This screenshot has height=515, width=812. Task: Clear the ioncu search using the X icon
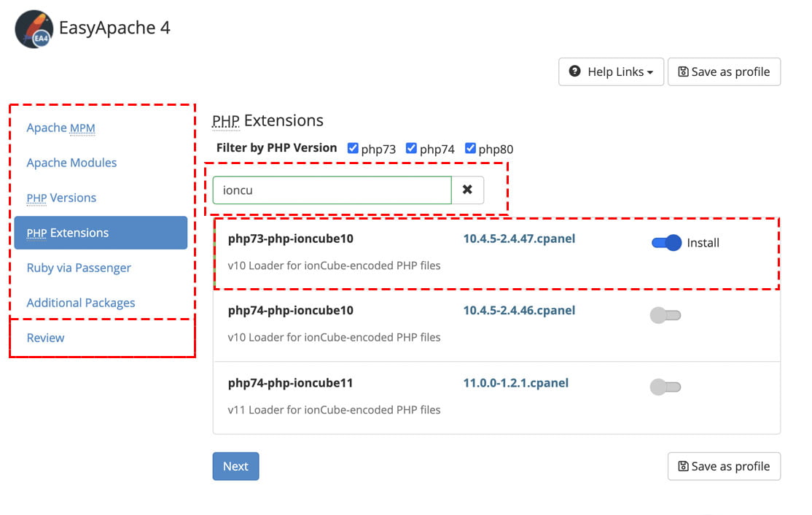pyautogui.click(x=467, y=190)
